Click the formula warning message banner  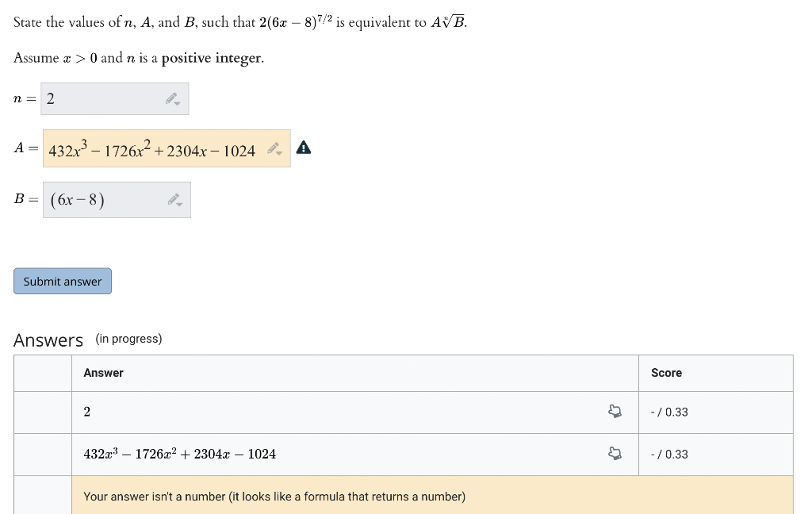[x=273, y=496]
